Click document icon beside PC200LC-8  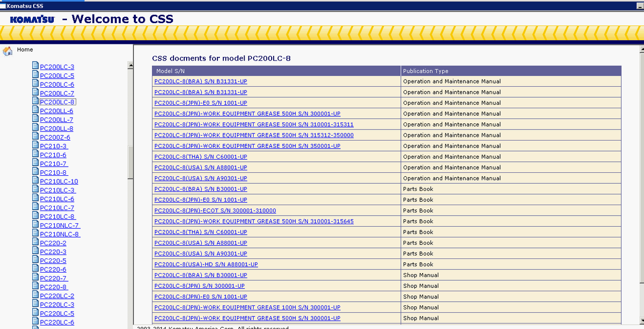35,101
